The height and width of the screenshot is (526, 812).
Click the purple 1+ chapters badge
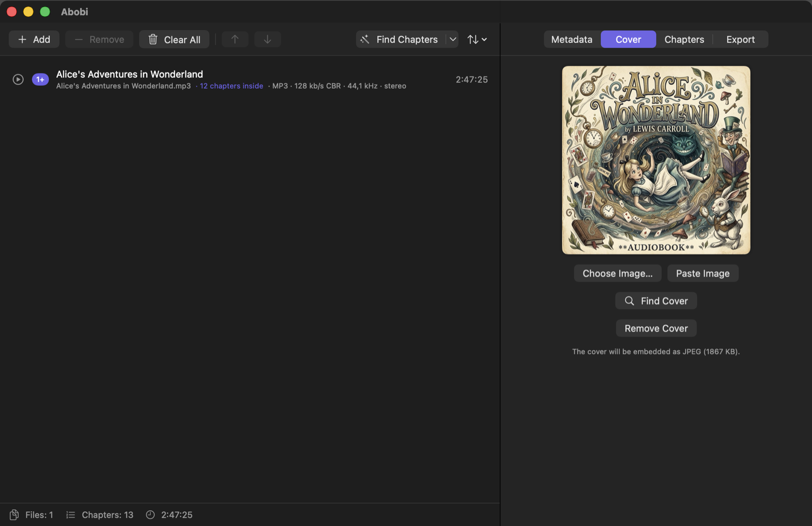[40, 80]
